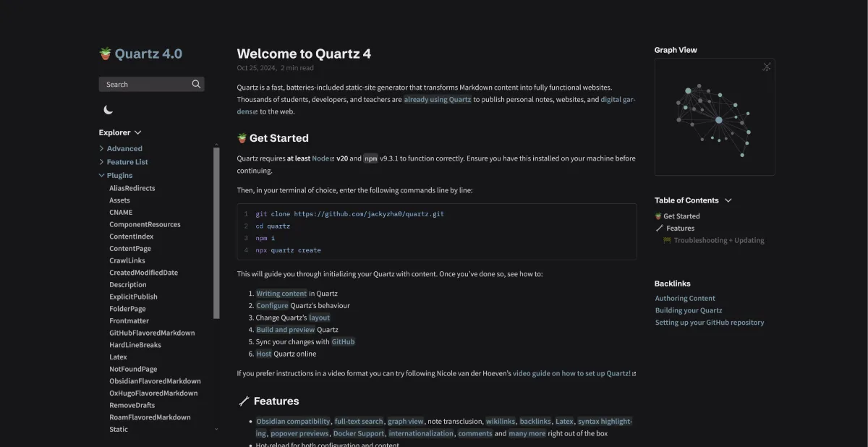The width and height of the screenshot is (868, 447).
Task: Open the Frontmatter plugin page
Action: (129, 320)
